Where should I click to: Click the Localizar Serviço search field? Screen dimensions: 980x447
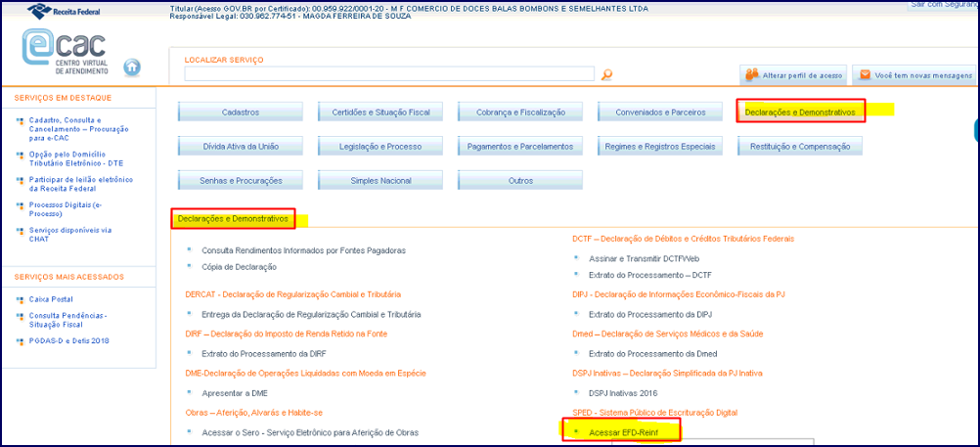389,73
